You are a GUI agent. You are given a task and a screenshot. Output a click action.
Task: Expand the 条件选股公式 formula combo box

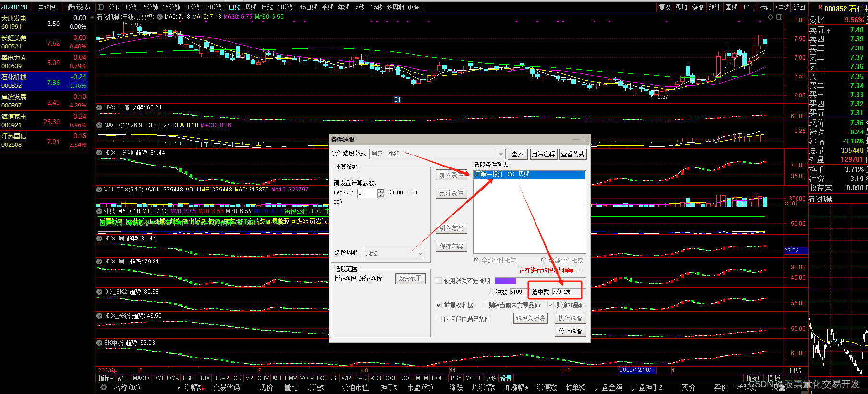pyautogui.click(x=501, y=154)
